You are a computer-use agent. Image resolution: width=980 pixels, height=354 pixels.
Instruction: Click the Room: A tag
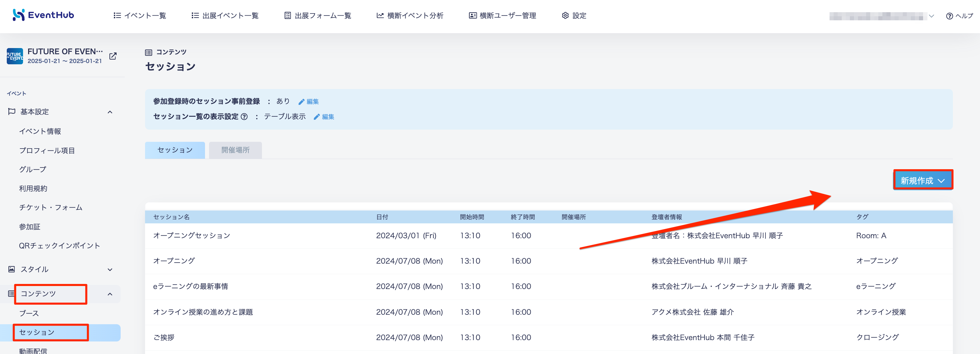coord(871,236)
